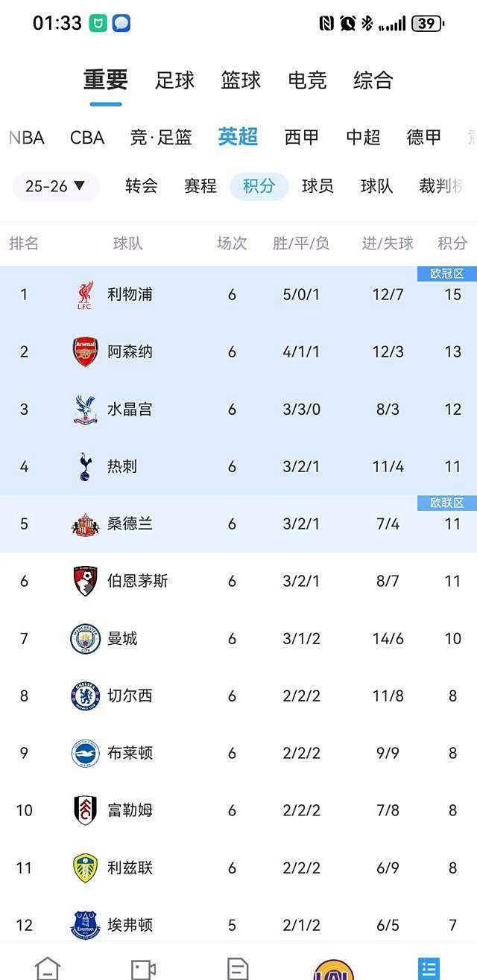Tap the Liverpool club crest

pos(85,295)
